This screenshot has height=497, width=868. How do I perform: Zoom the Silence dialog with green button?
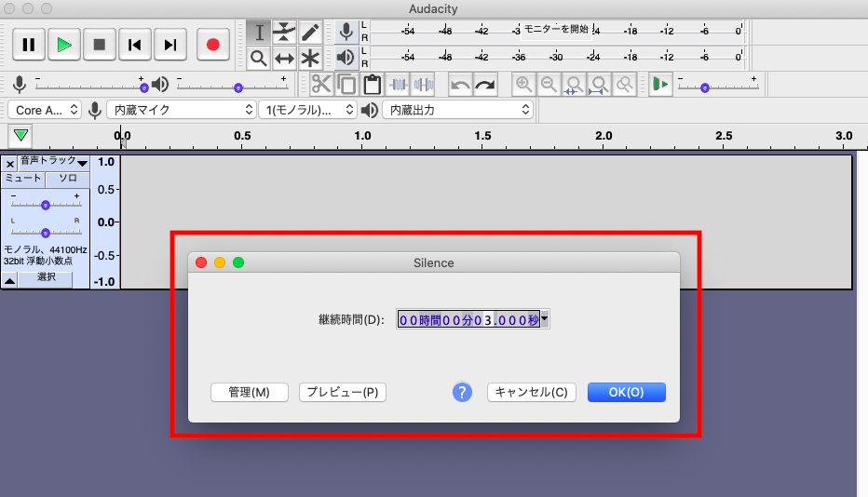[238, 262]
